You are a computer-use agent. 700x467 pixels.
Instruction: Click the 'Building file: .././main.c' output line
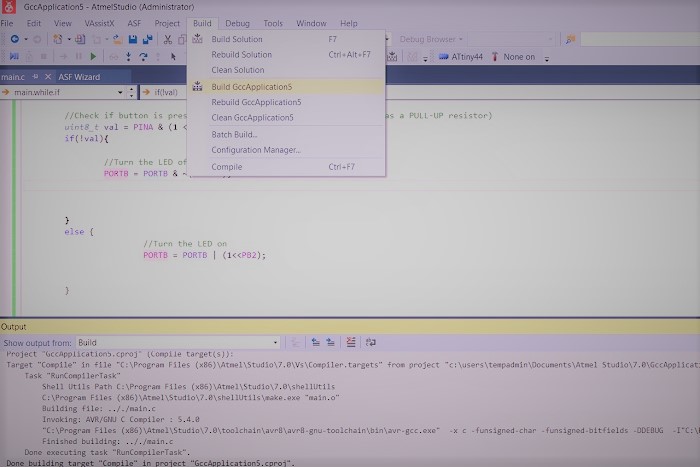(99, 409)
